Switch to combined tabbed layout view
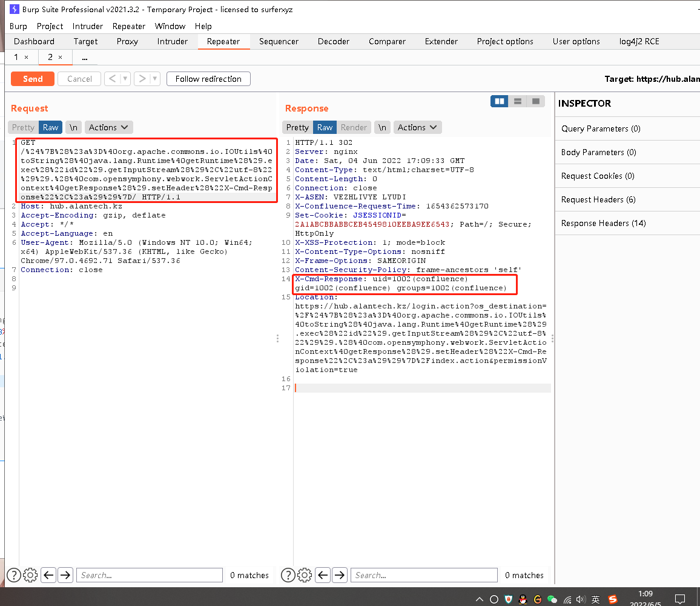Screen dimensions: 700x606 pyautogui.click(x=536, y=101)
